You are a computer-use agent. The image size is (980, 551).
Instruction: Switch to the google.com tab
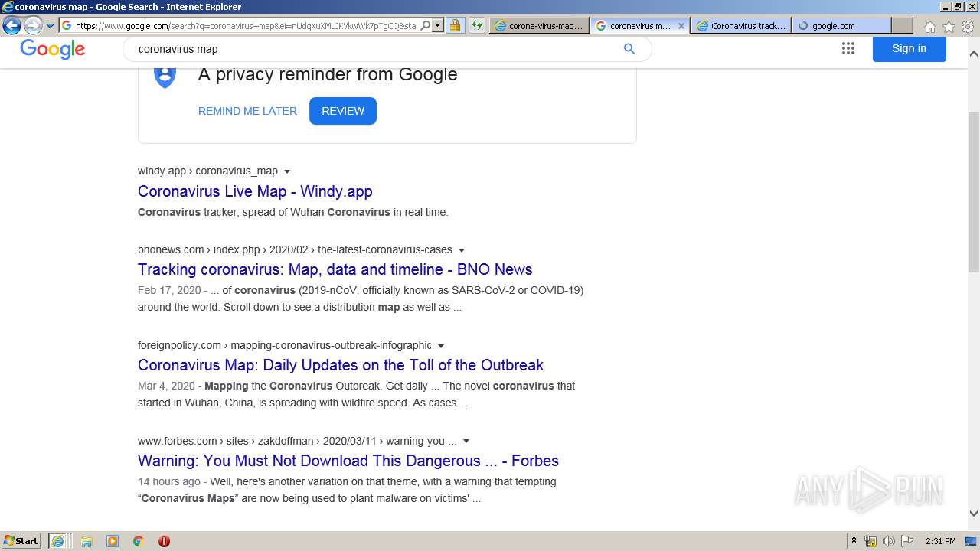pos(841,25)
